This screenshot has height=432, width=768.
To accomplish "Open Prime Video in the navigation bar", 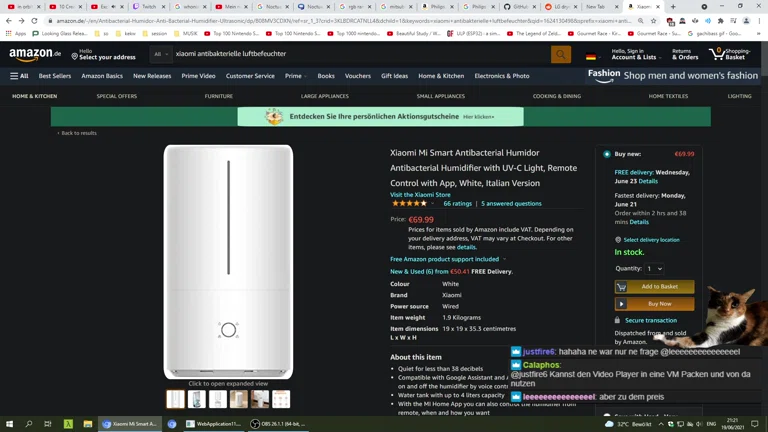I will tap(198, 76).
